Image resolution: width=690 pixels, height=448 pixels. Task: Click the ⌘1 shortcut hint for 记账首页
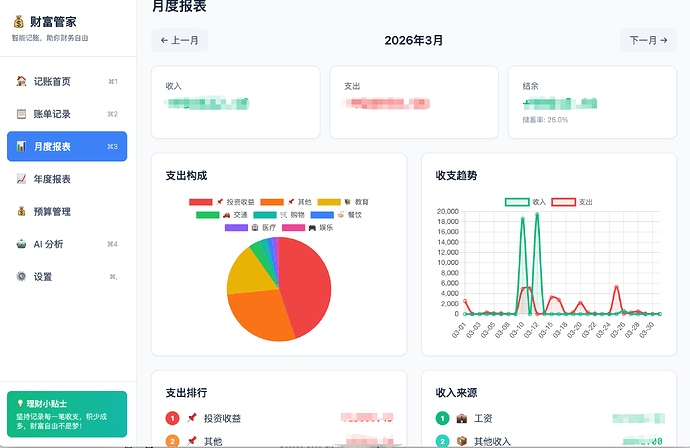tap(113, 81)
